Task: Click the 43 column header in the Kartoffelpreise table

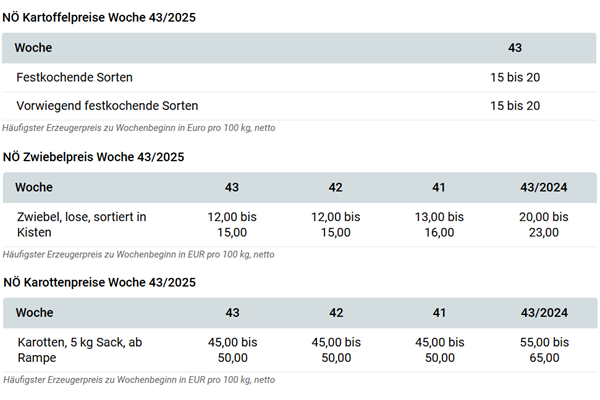Action: click(x=515, y=47)
